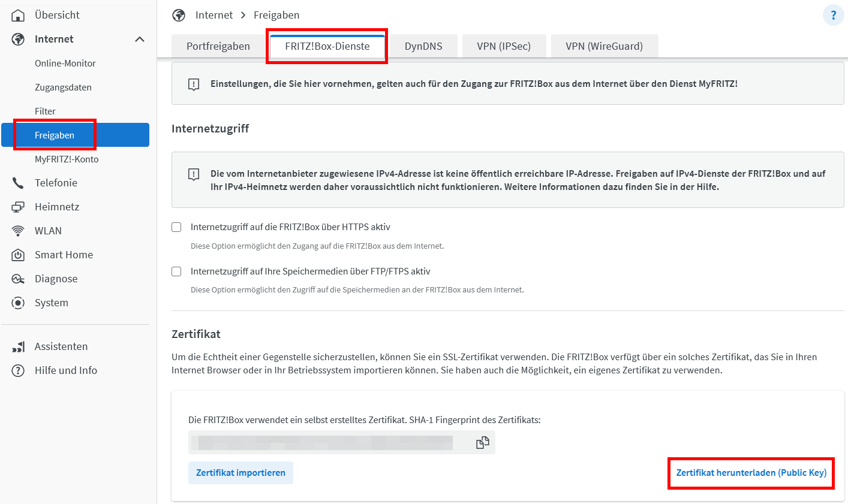
Task: Open the DynDNS tab
Action: 423,46
